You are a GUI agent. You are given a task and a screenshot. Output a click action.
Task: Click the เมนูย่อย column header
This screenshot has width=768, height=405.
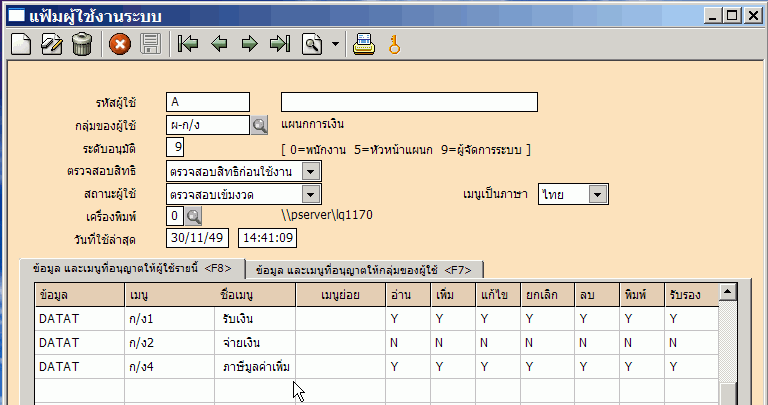tap(340, 295)
